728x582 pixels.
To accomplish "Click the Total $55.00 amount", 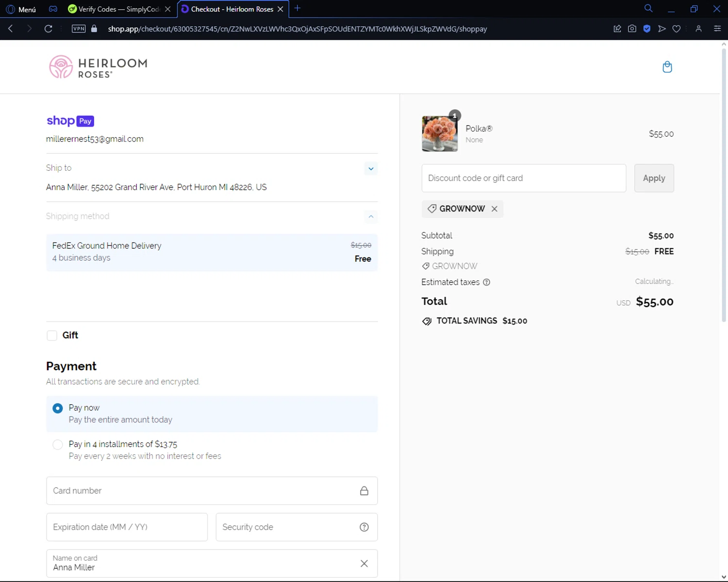I will pyautogui.click(x=654, y=302).
